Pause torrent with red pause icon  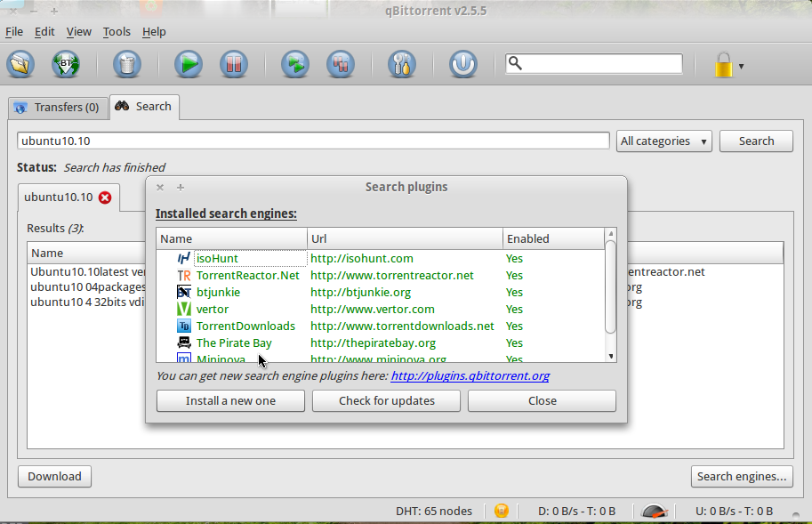tap(234, 65)
